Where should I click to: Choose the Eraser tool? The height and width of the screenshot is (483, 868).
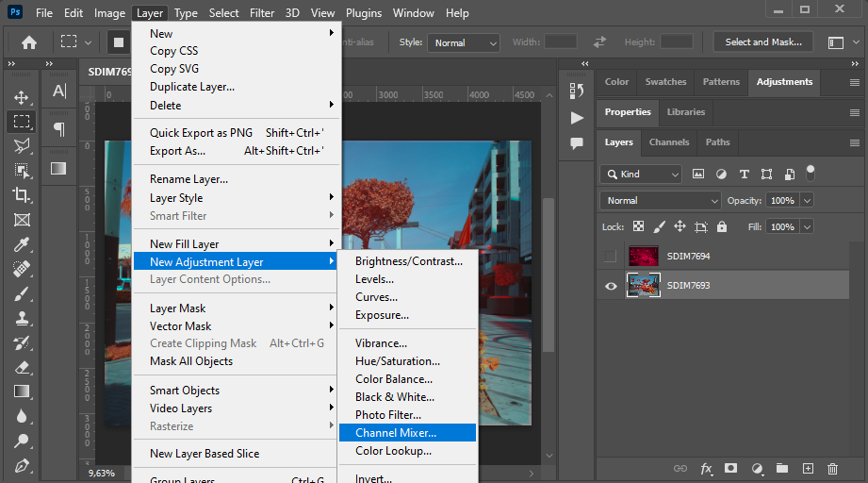click(21, 367)
